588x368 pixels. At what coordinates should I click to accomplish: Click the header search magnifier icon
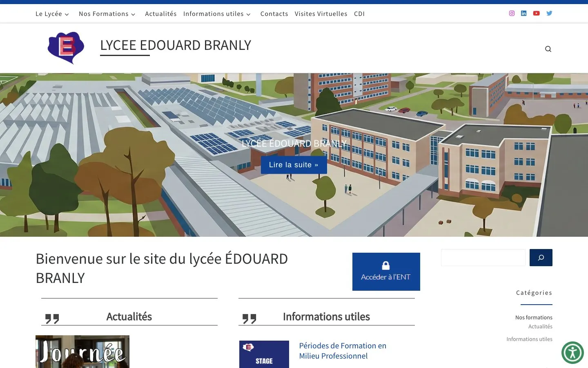coord(548,49)
